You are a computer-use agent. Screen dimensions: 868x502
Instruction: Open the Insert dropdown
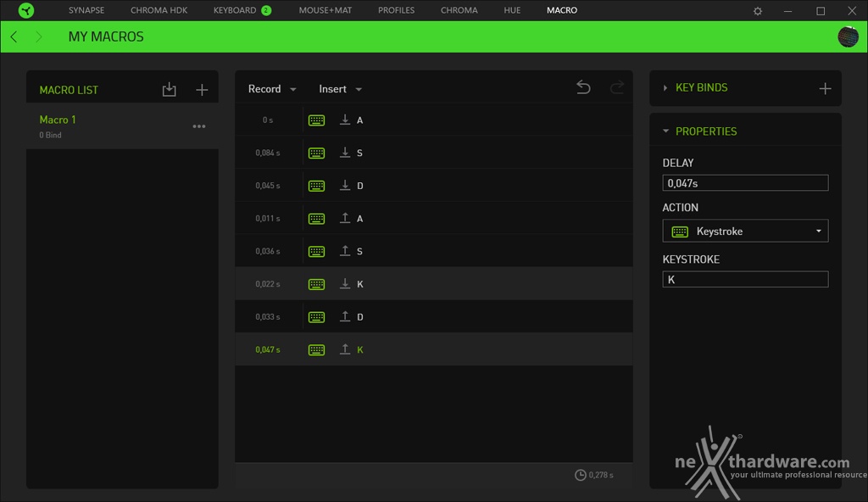(340, 89)
